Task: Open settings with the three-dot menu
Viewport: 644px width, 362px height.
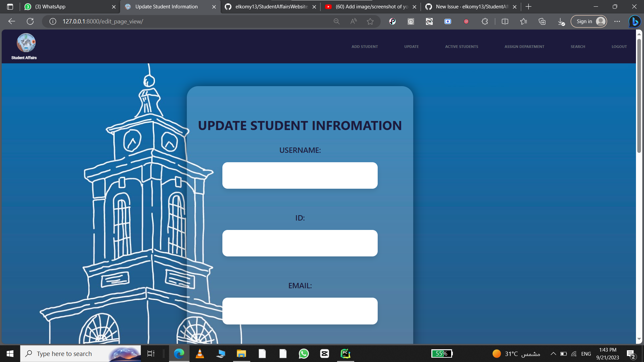Action: [617, 21]
